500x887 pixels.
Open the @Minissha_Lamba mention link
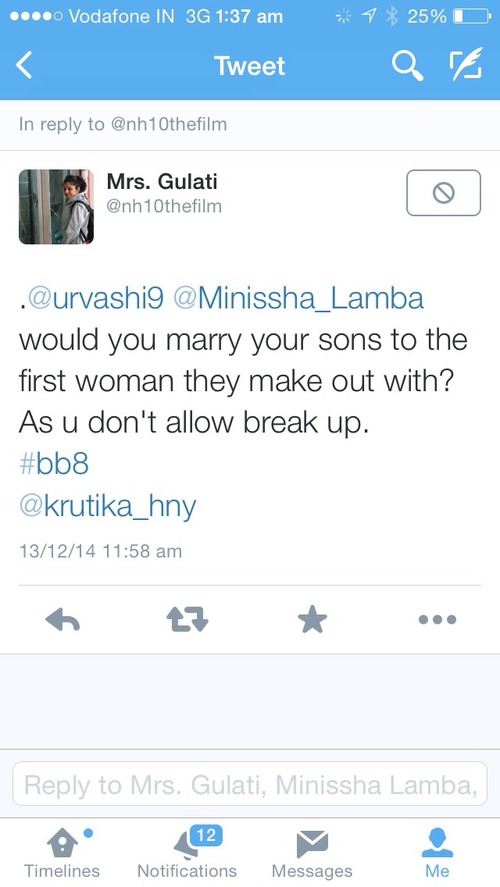pos(298,299)
